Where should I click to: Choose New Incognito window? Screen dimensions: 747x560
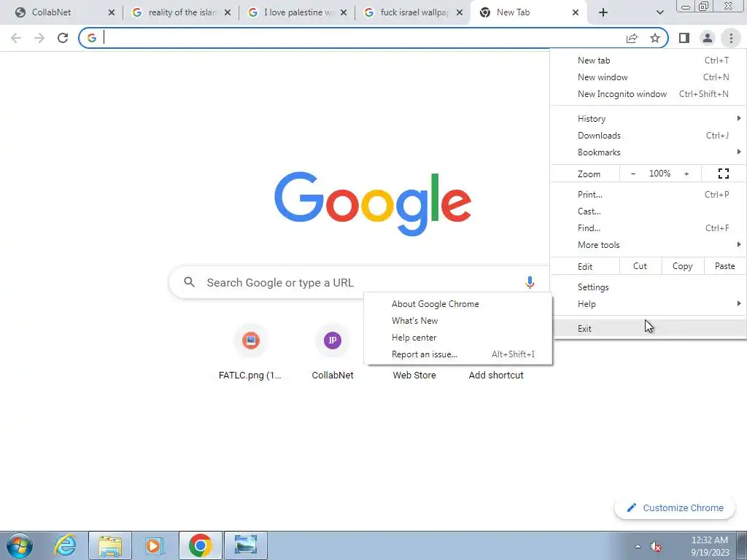[648, 94]
